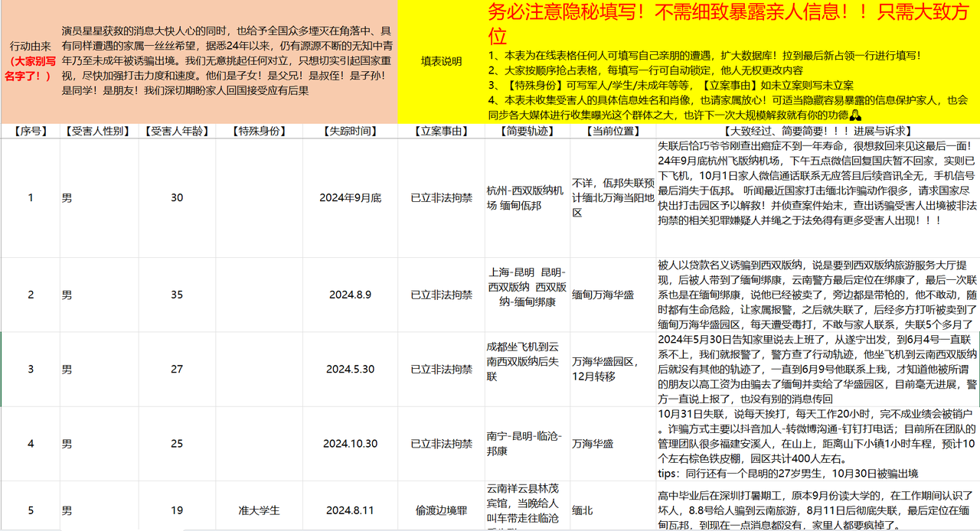Select the 【特殊身份】 column header

pos(260,131)
